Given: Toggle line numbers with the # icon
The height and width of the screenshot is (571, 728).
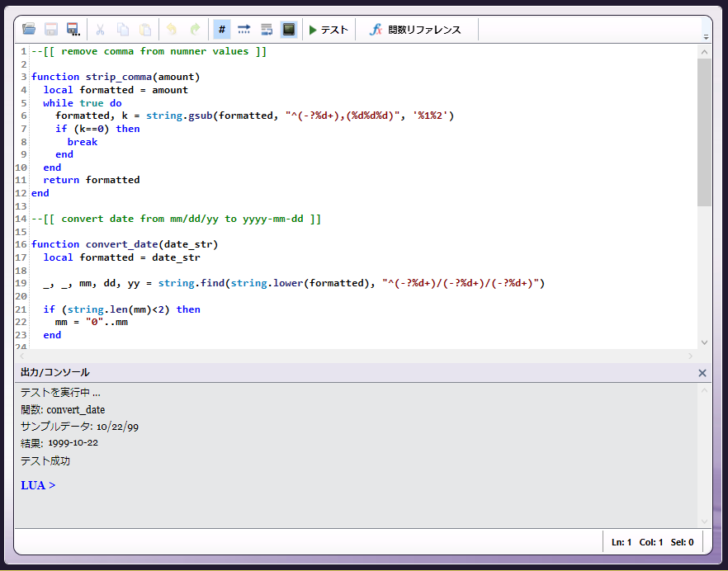Looking at the screenshot, I should 222,29.
